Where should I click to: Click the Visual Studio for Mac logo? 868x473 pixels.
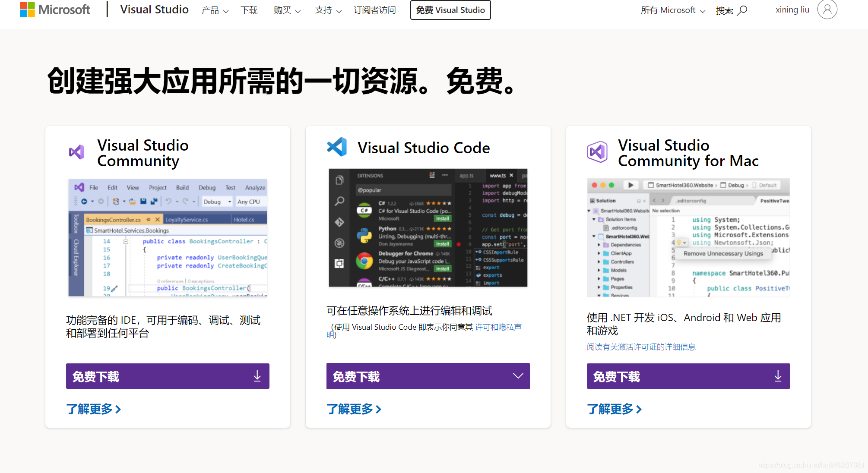597,152
